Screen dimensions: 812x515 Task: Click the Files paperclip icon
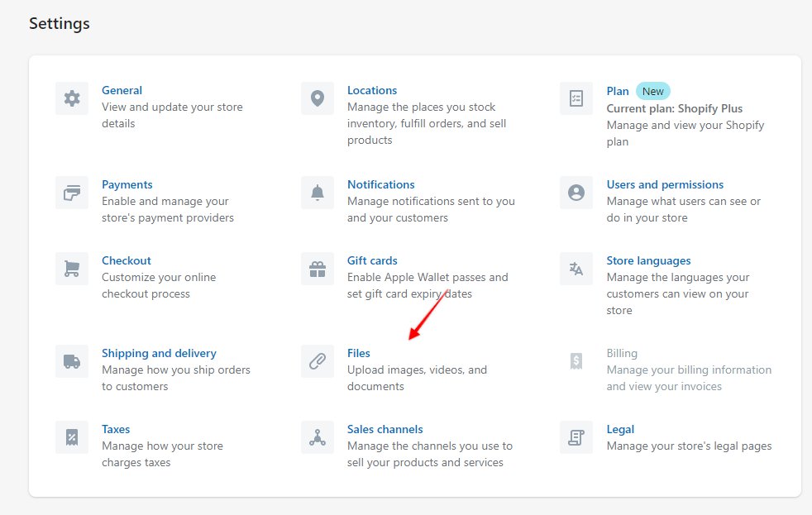pyautogui.click(x=318, y=361)
